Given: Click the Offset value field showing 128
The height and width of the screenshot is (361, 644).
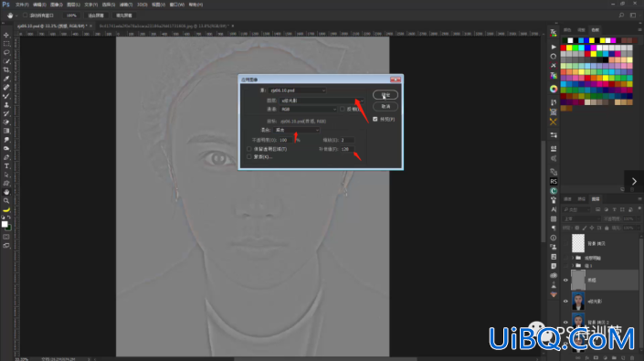Looking at the screenshot, I should click(x=347, y=149).
